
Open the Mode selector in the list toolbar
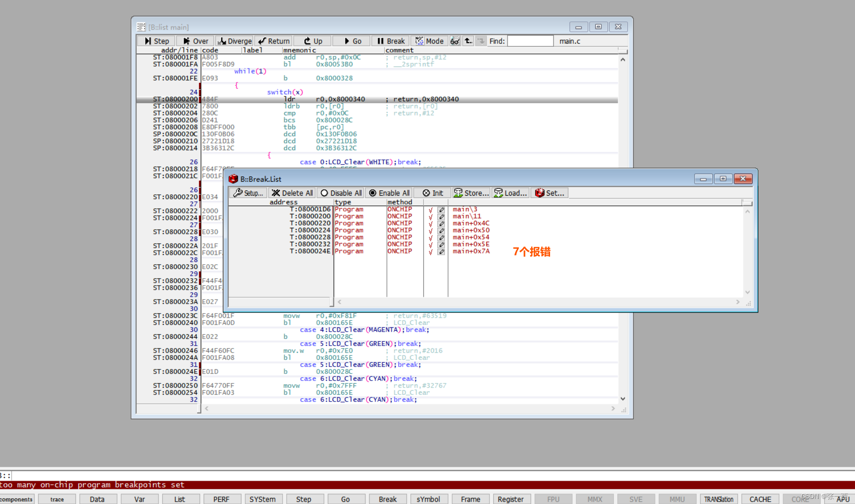click(x=429, y=41)
